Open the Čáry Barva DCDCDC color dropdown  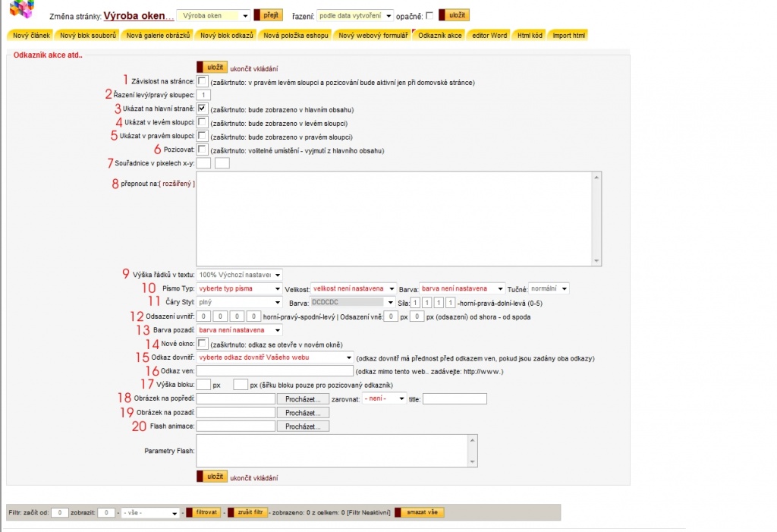click(352, 302)
